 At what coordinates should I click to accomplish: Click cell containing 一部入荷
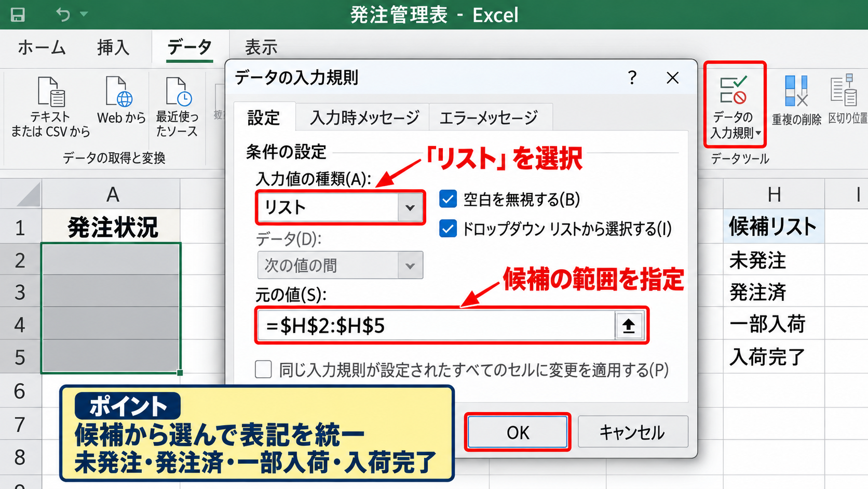tap(774, 324)
